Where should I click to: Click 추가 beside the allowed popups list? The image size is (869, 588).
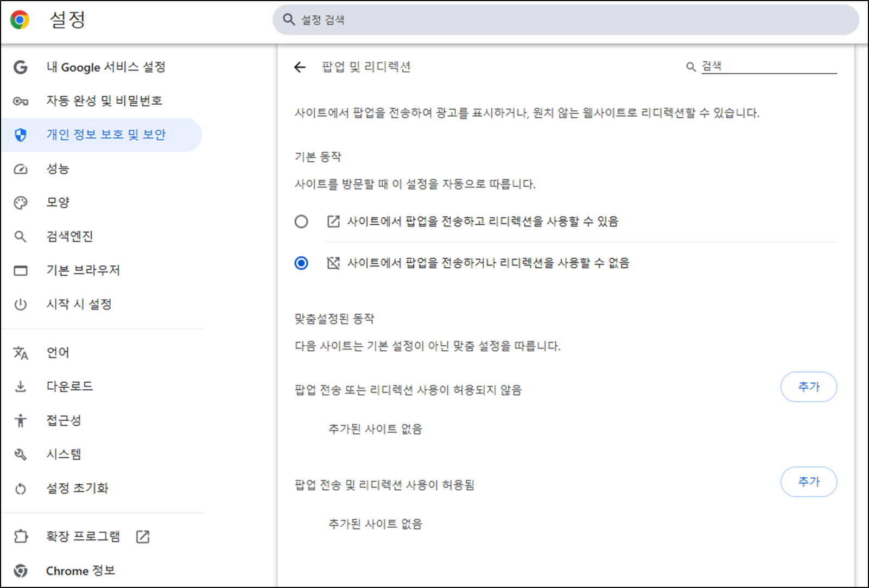[808, 481]
